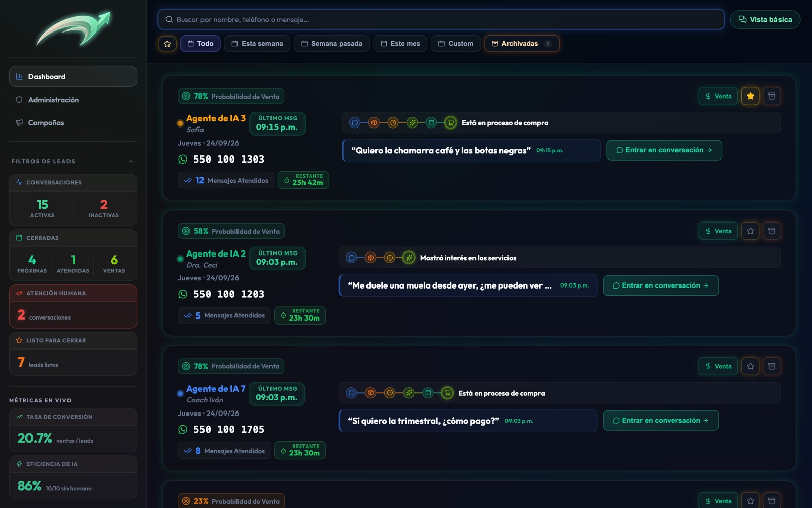
Task: Filter by 6 Ventas closed leads
Action: tap(114, 264)
